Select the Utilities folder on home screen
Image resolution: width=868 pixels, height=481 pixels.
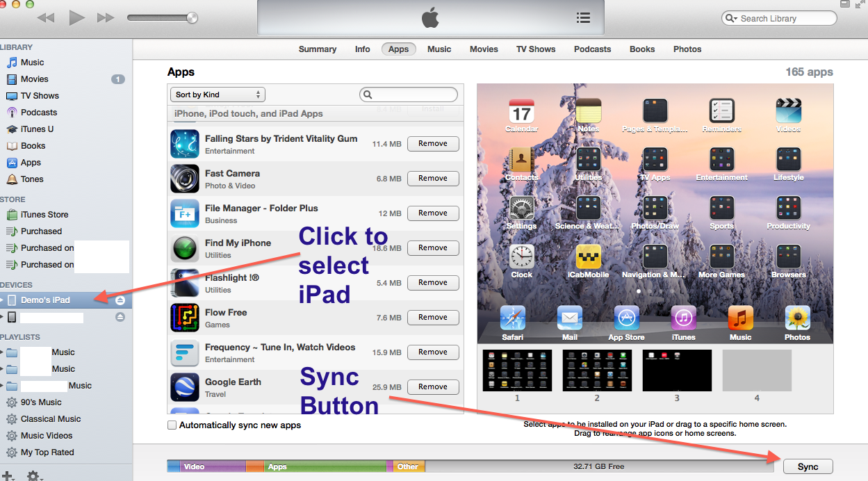pos(588,160)
